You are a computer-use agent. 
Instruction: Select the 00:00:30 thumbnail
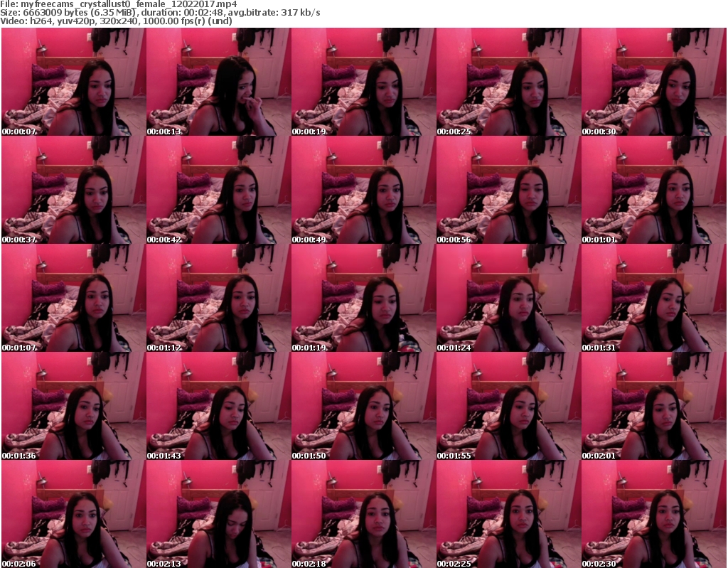point(653,82)
